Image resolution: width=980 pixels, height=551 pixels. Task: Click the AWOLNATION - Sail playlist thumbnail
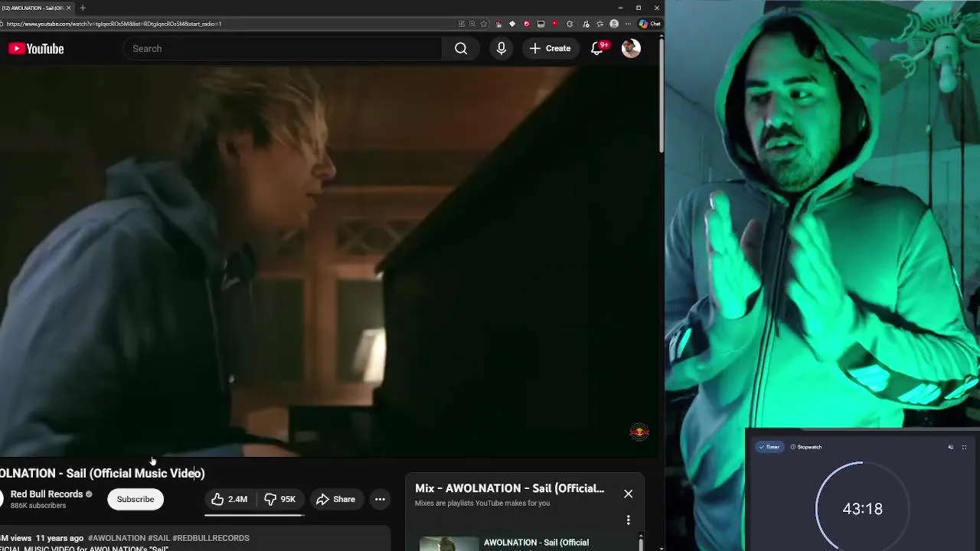(449, 544)
